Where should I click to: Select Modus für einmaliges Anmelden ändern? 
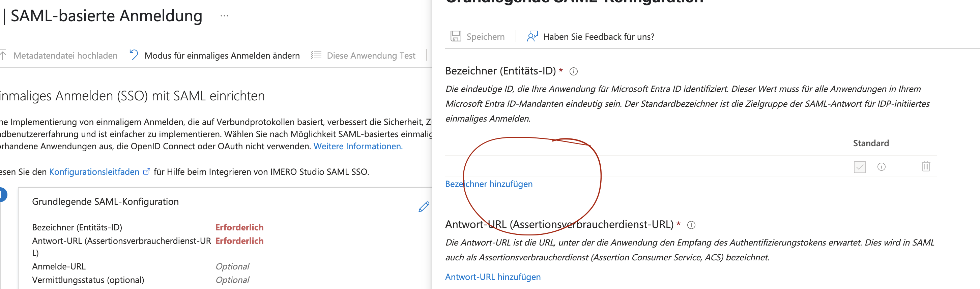tap(222, 56)
